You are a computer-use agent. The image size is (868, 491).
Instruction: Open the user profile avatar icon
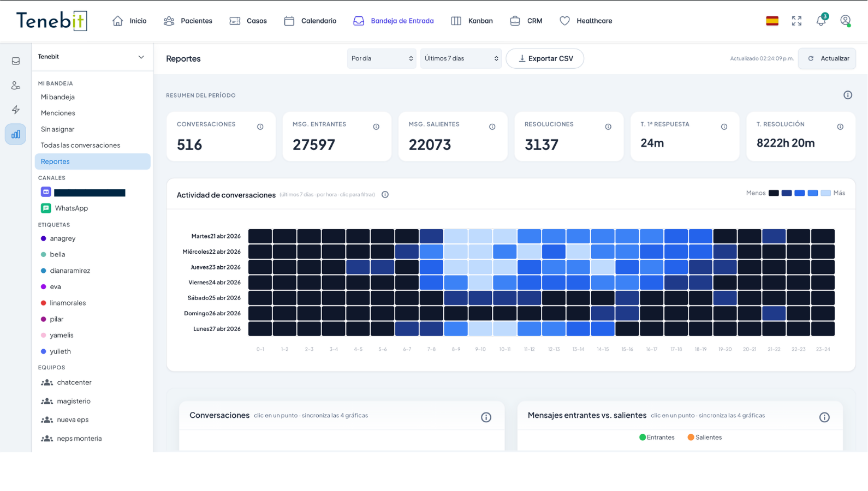point(845,21)
